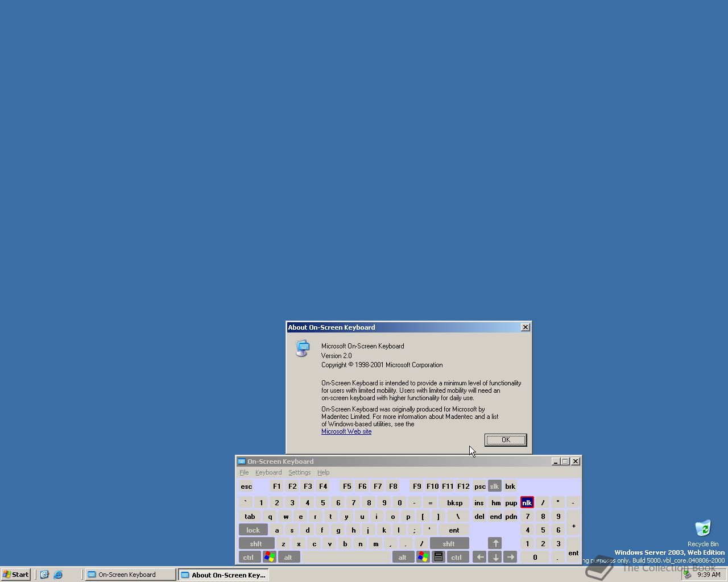Toggle the left shft key
The image size is (728, 582).
click(256, 543)
